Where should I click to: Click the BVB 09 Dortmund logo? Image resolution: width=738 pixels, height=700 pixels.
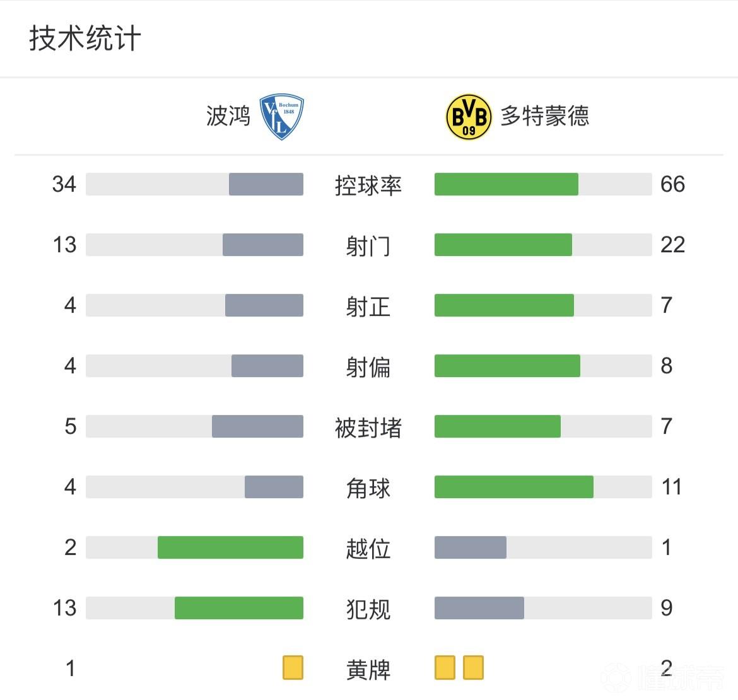point(469,117)
